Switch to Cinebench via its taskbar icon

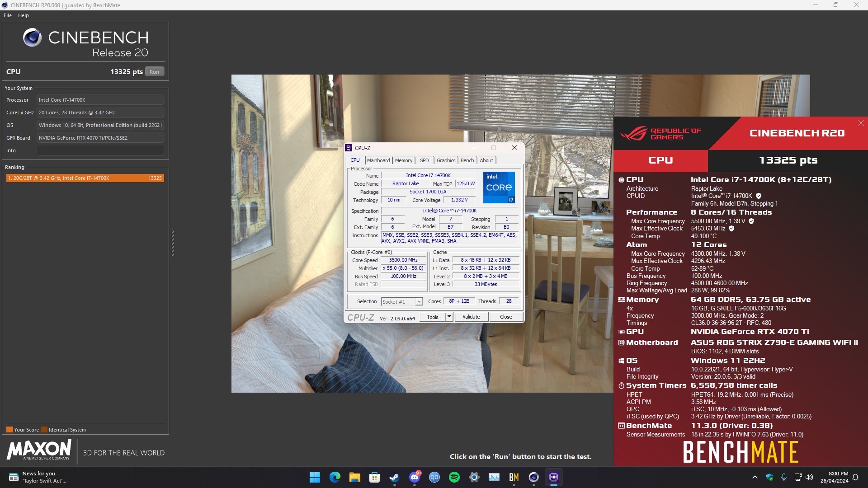pos(534,477)
